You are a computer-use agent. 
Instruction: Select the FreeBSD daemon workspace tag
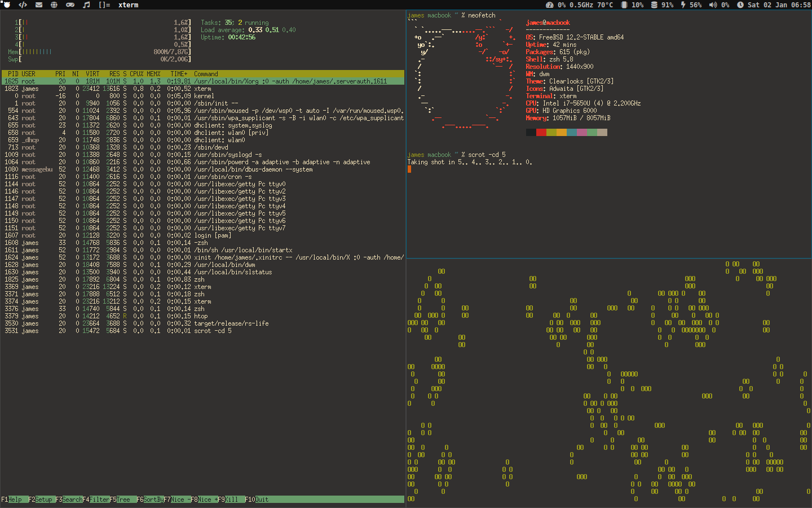pos(7,5)
